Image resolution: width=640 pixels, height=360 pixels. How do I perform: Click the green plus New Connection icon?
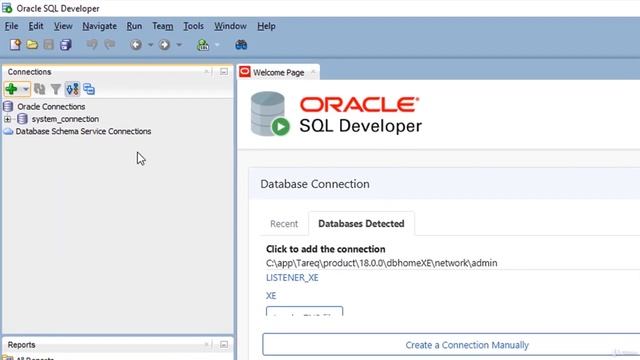[11, 89]
